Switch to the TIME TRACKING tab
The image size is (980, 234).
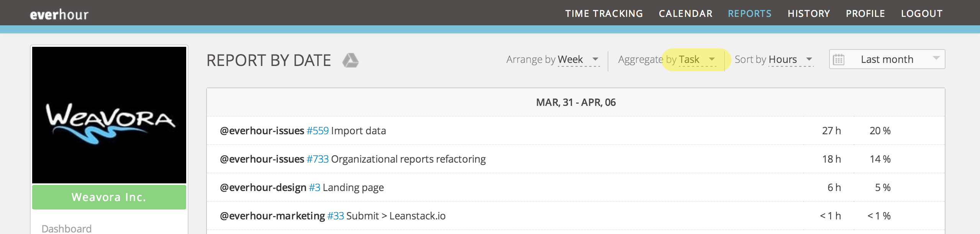click(604, 13)
